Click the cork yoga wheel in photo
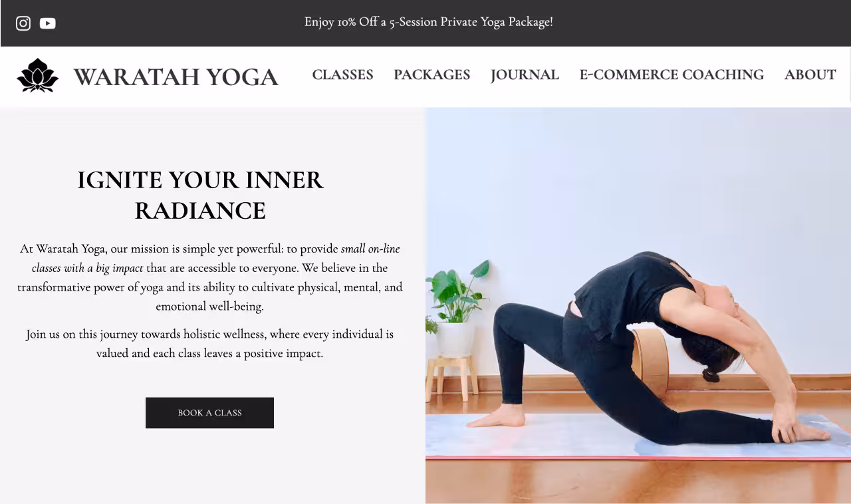The height and width of the screenshot is (504, 851). [x=650, y=362]
